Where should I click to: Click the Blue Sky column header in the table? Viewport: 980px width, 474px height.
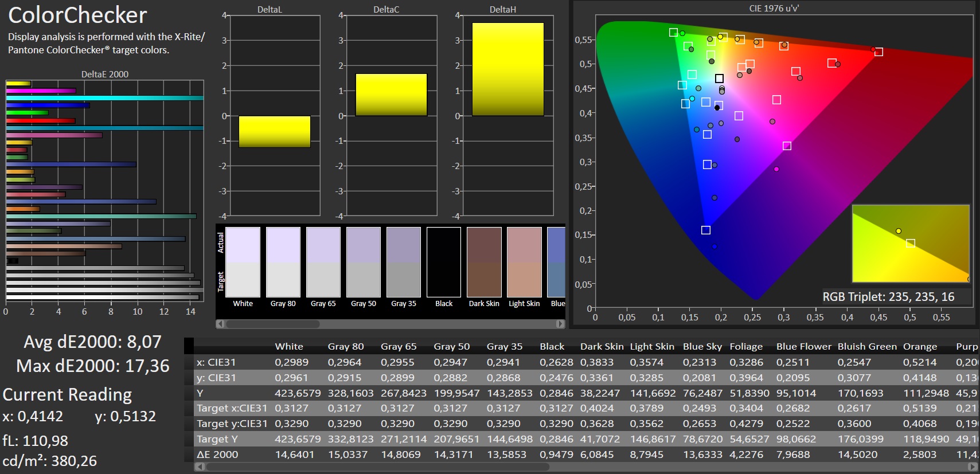pos(702,346)
